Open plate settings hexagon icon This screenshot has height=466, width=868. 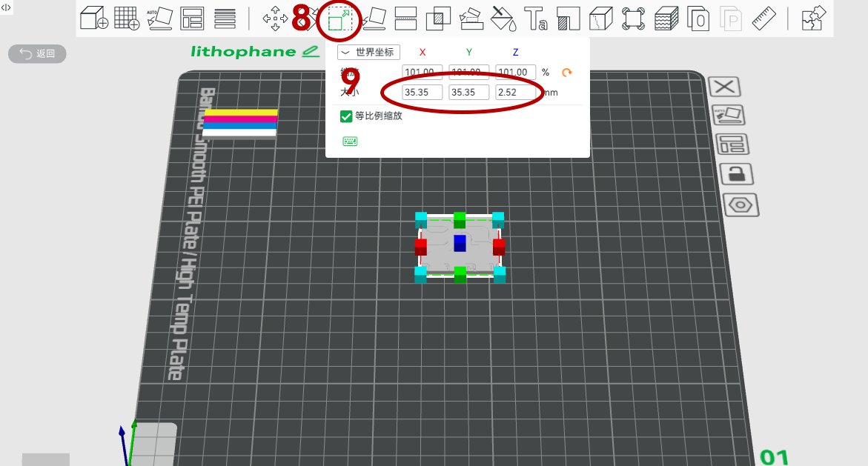click(739, 205)
